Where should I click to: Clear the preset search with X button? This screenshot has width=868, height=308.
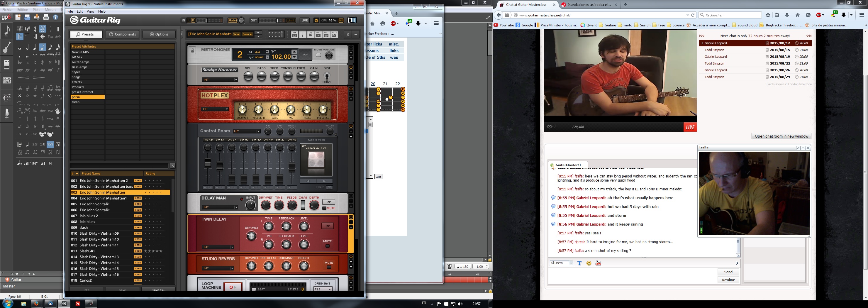pyautogui.click(x=172, y=166)
